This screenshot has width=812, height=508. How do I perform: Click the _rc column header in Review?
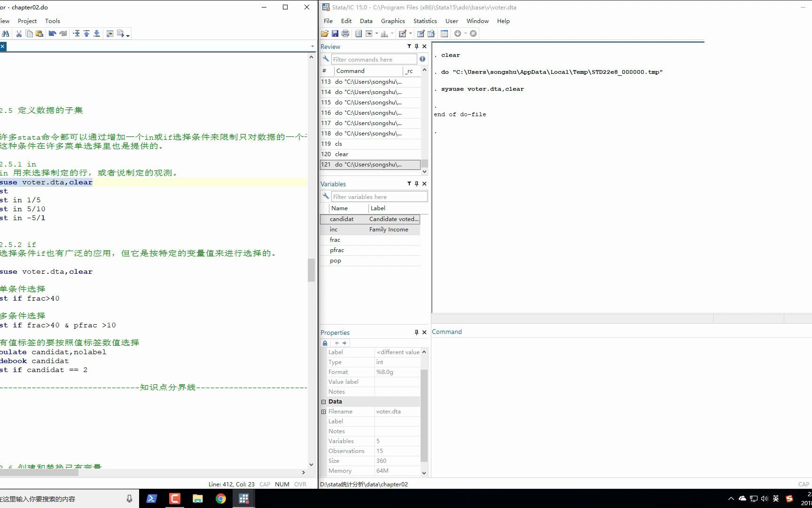click(411, 71)
